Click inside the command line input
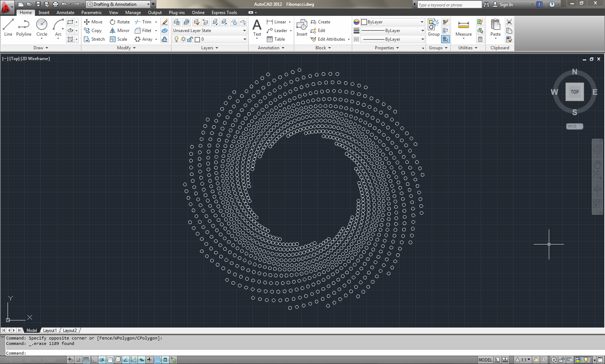605x364 pixels. point(108,353)
